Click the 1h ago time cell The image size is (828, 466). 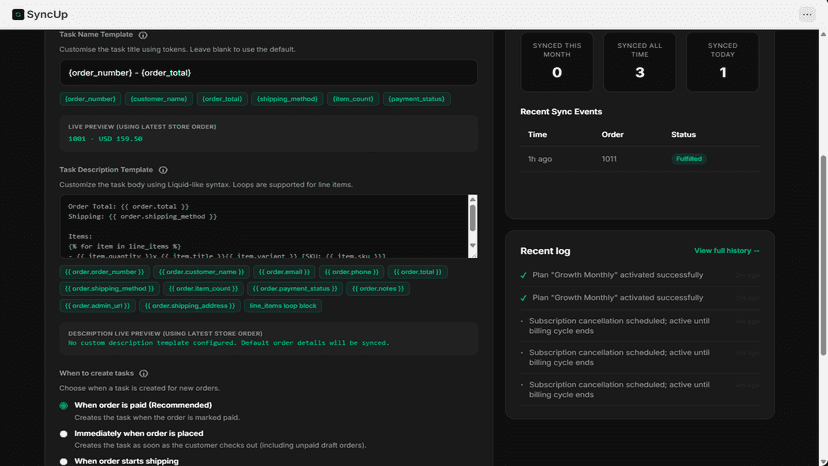pyautogui.click(x=540, y=159)
